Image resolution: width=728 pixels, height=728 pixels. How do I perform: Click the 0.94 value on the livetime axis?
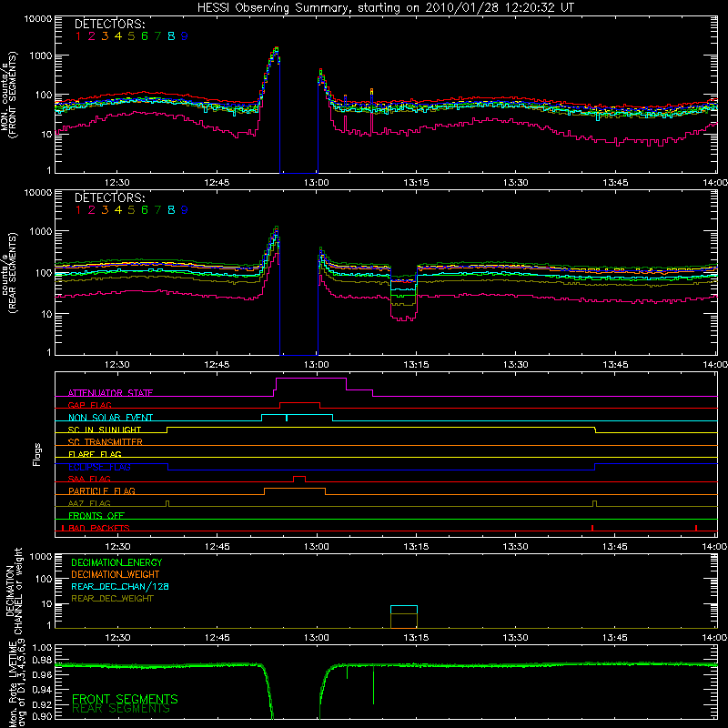[x=42, y=689]
